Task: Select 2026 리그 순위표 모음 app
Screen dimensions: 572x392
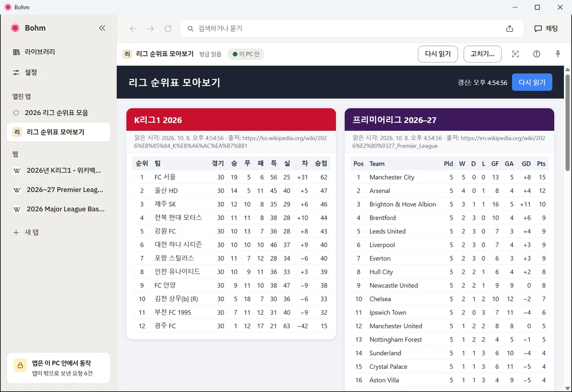Action: point(59,113)
